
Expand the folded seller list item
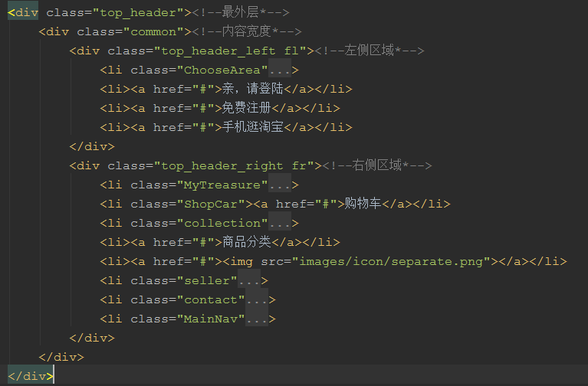[x=249, y=281]
